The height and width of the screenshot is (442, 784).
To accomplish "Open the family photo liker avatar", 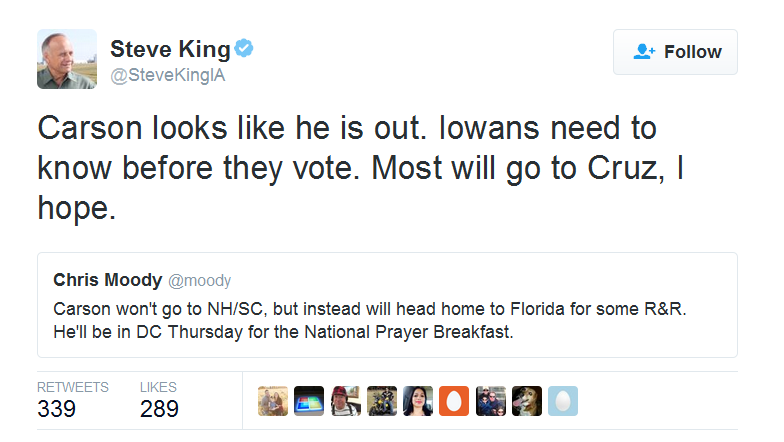I will pyautogui.click(x=273, y=401).
